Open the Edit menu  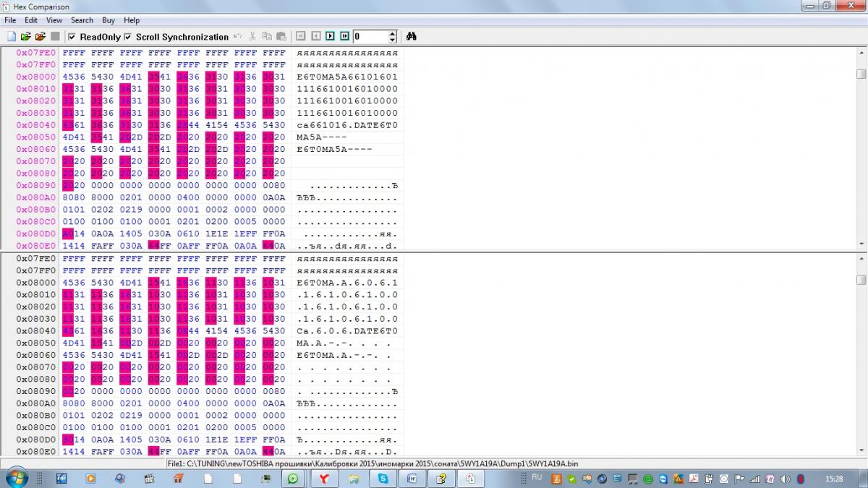point(31,20)
